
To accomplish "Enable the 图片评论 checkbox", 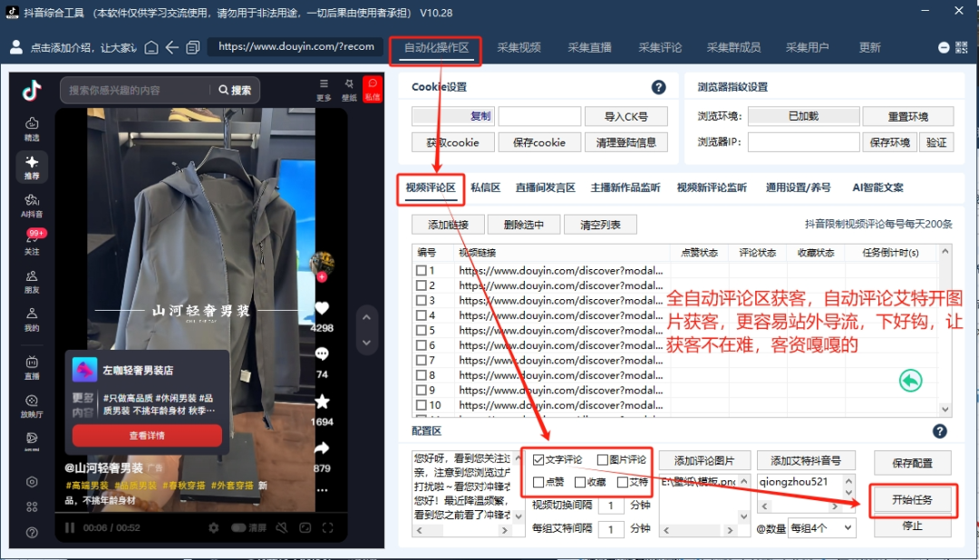I will (603, 459).
